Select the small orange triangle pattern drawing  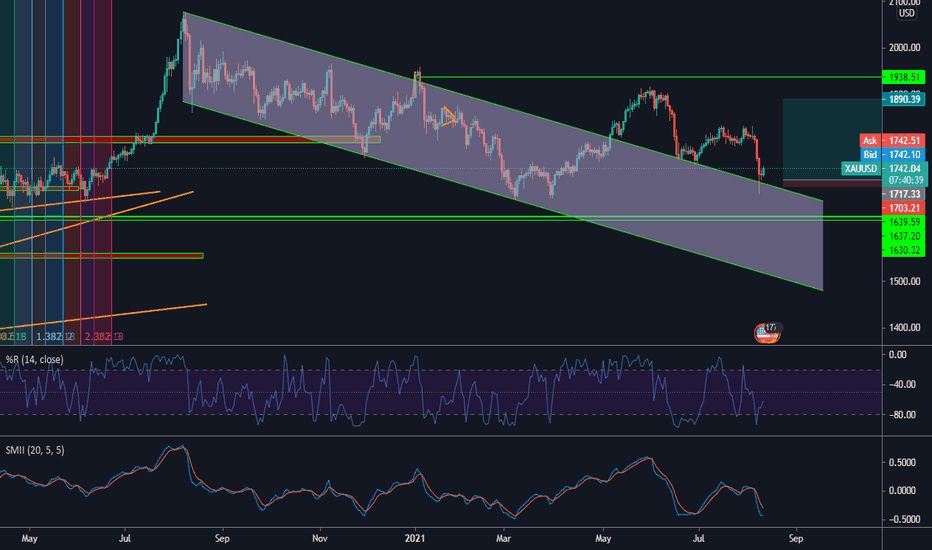pyautogui.click(x=448, y=117)
